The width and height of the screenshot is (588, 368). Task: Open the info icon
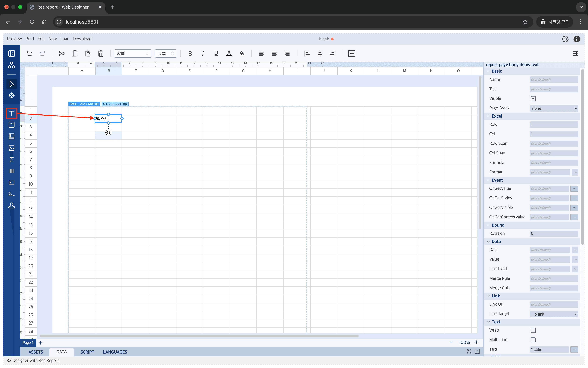point(577,39)
